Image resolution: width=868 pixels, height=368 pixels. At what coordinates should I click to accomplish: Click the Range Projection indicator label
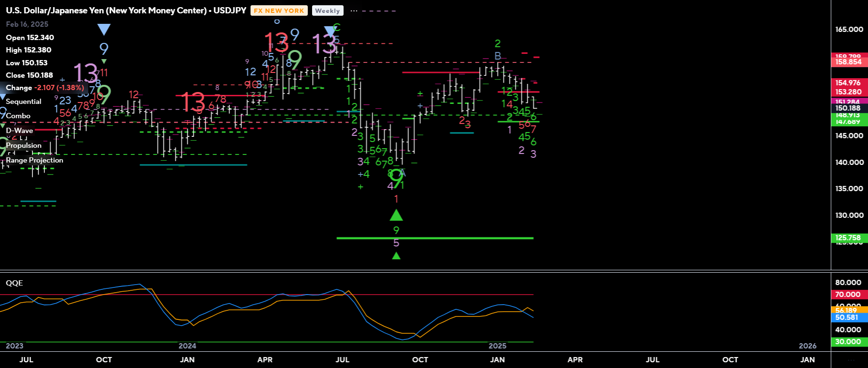[x=34, y=160]
